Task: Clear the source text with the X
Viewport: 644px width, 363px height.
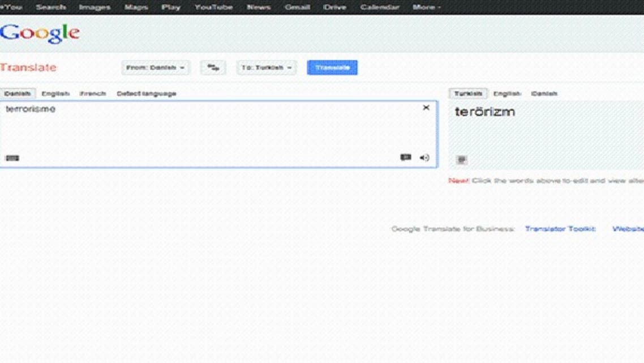Action: pyautogui.click(x=426, y=108)
